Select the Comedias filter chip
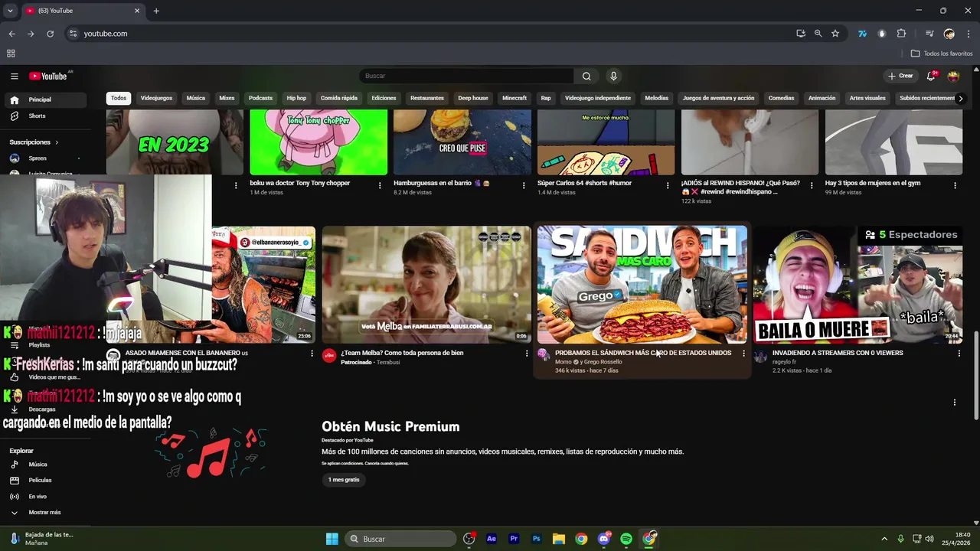 click(781, 98)
